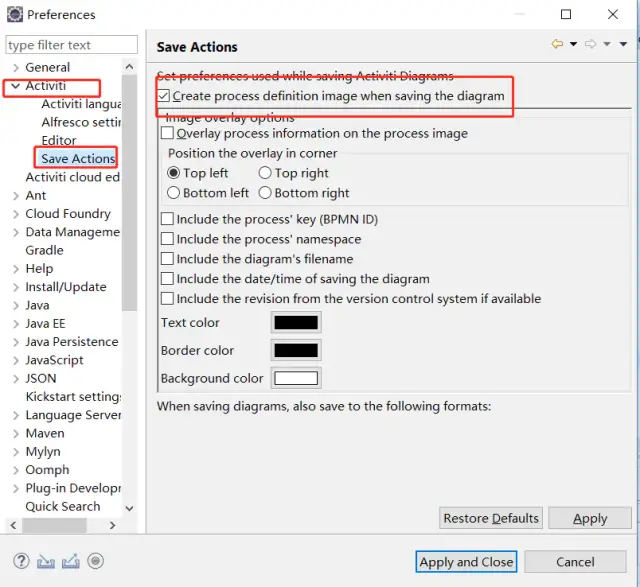Expand the Maven tree node
The image size is (640, 587).
[16, 434]
